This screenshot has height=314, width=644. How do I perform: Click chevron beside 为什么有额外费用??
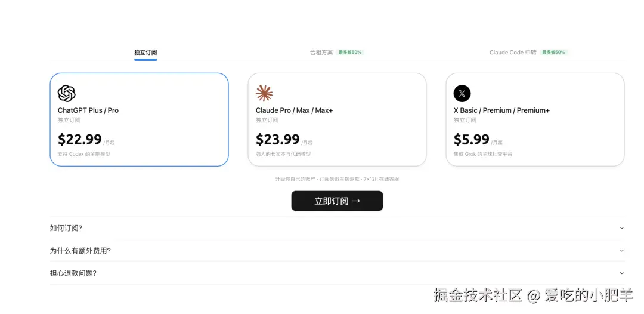point(621,251)
